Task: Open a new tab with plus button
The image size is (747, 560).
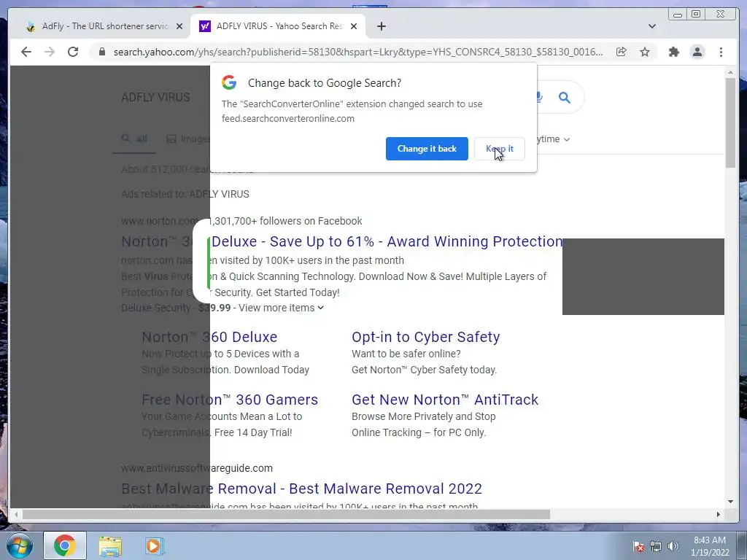Action: click(381, 26)
